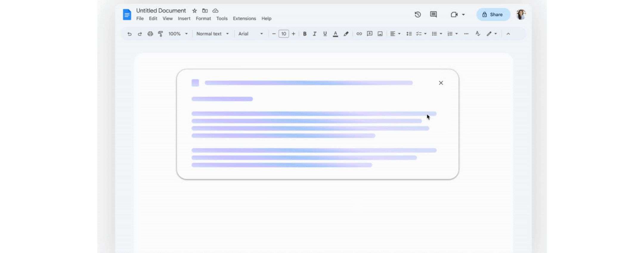Toggle italic formatting
The height and width of the screenshot is (253, 644).
pyautogui.click(x=315, y=34)
